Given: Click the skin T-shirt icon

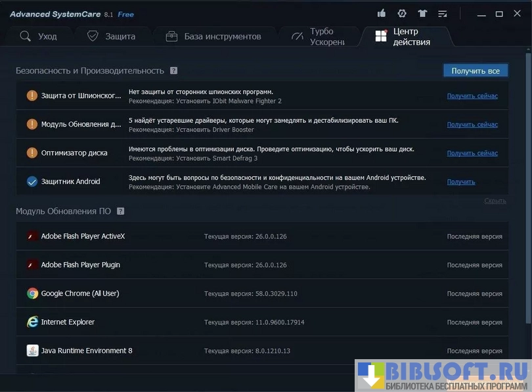Looking at the screenshot, I should point(422,14).
